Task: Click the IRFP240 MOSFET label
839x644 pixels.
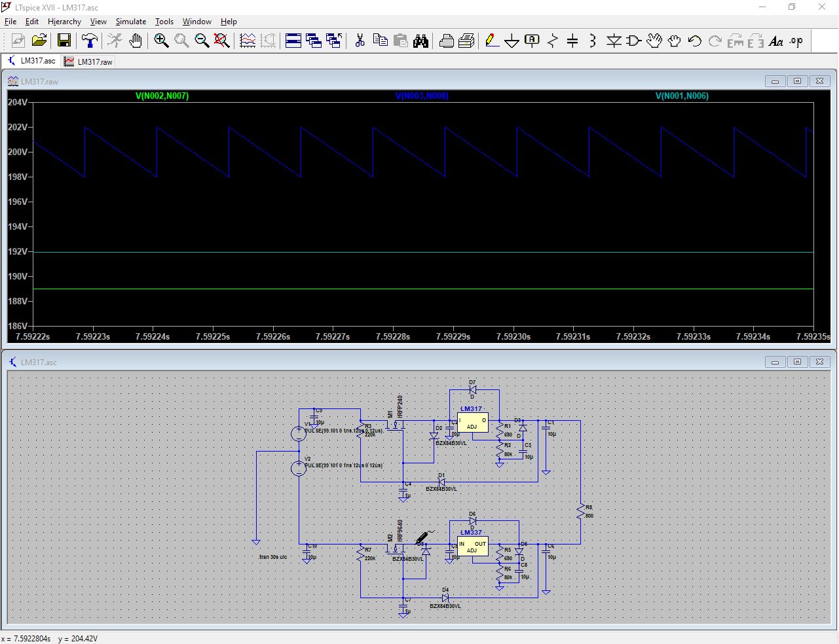Action: [400, 407]
